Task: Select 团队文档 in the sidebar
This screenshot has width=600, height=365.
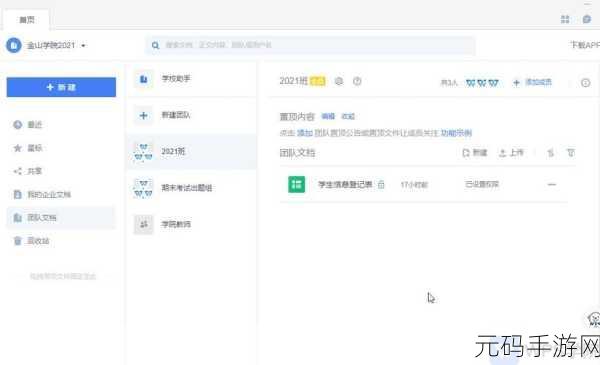Action: click(60, 218)
